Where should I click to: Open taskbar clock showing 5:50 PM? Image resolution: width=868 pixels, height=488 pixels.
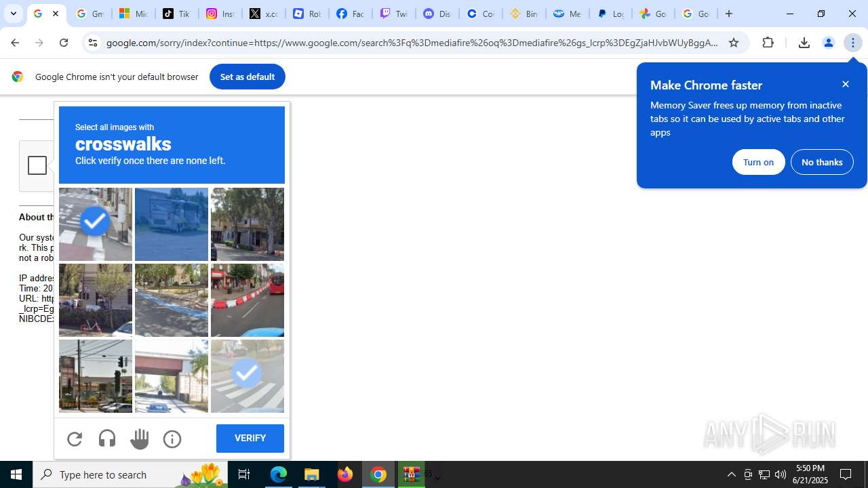pos(810,474)
